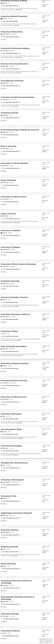The width and height of the screenshot is (54, 644).
Task: Click the Japan flag under University of Tokyo
Action: pyautogui.click(x=1, y=334)
